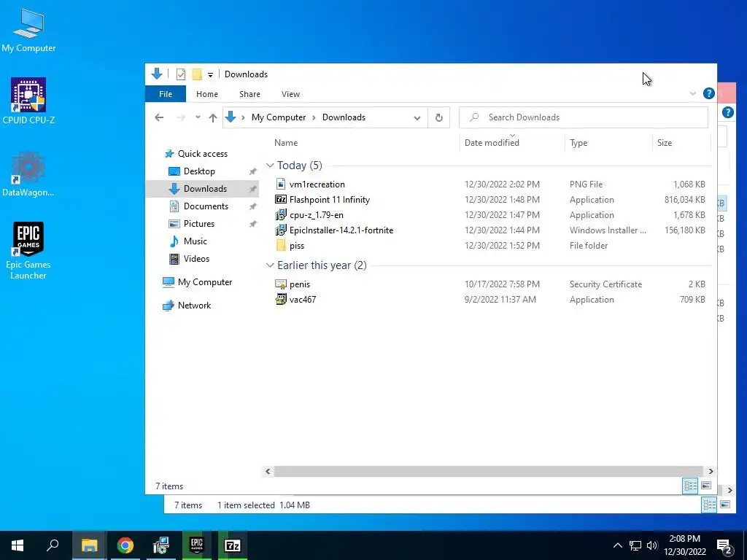747x560 pixels.
Task: Select My Computer in the navigation pane
Action: [205, 282]
